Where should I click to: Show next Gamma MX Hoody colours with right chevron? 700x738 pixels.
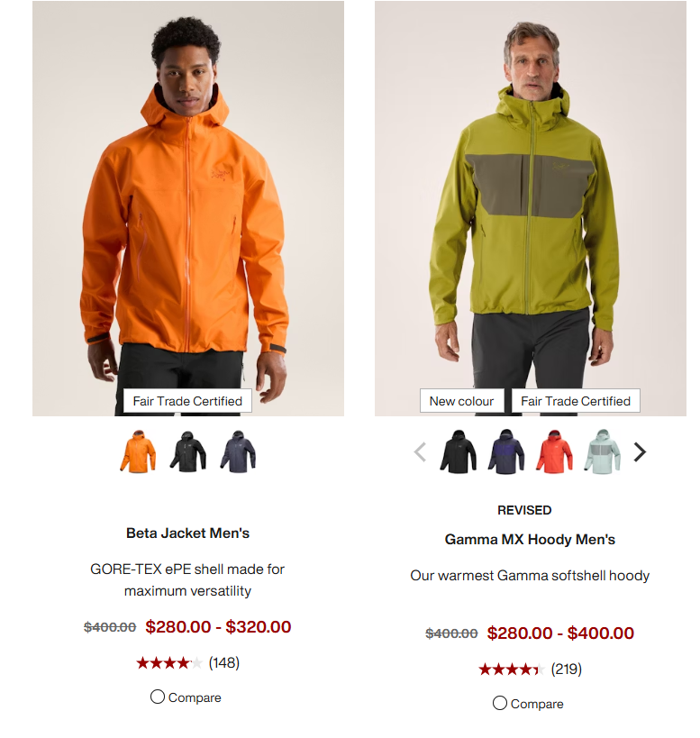click(x=640, y=451)
